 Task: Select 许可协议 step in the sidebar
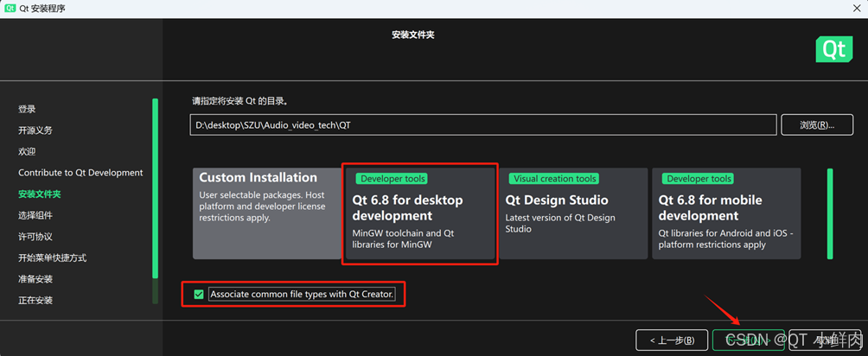coord(35,237)
